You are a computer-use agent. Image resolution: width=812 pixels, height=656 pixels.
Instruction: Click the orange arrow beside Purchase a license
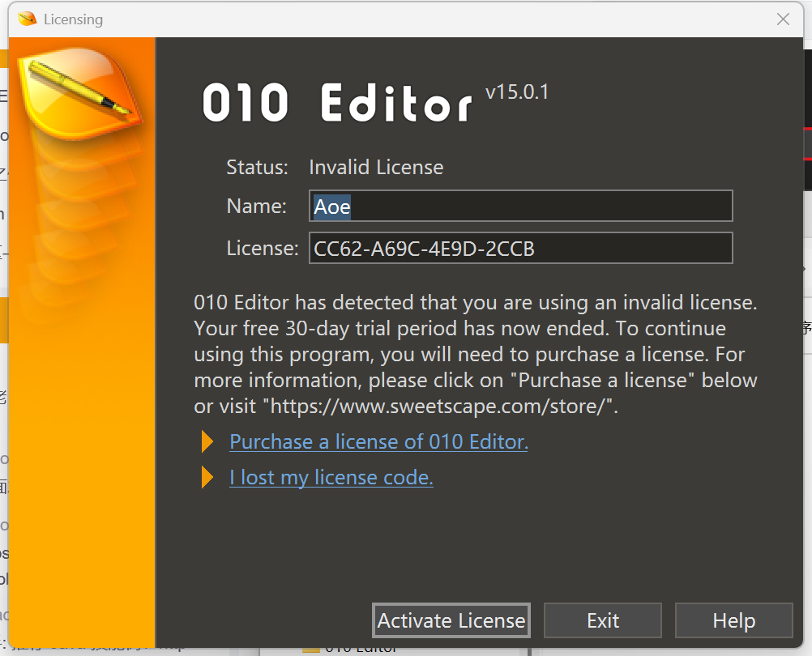[x=207, y=441]
